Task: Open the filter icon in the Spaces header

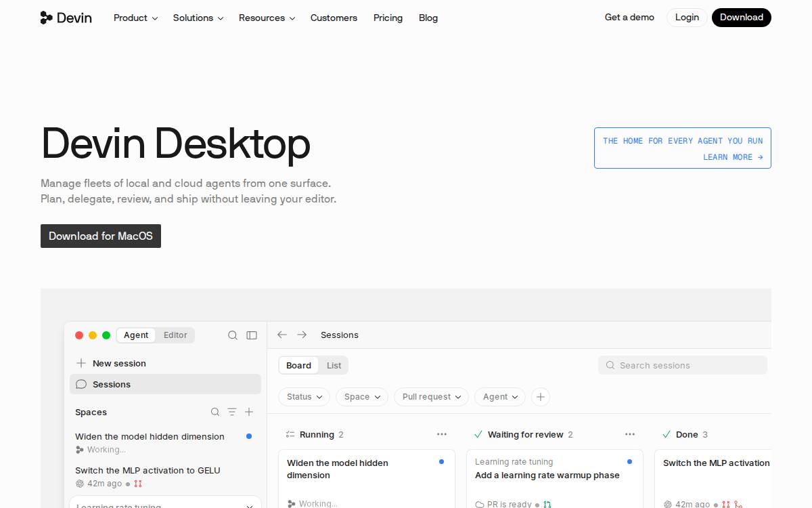Action: coord(232,412)
